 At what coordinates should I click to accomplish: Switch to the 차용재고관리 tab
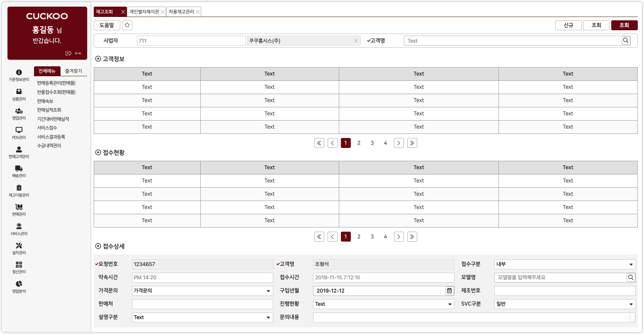tap(182, 12)
